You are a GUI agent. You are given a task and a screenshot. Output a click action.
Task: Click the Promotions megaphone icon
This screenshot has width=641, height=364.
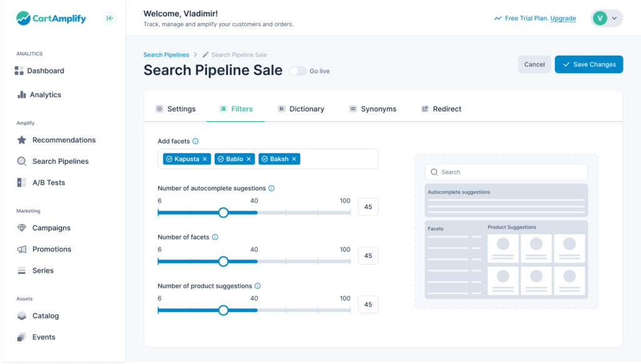pyautogui.click(x=22, y=249)
